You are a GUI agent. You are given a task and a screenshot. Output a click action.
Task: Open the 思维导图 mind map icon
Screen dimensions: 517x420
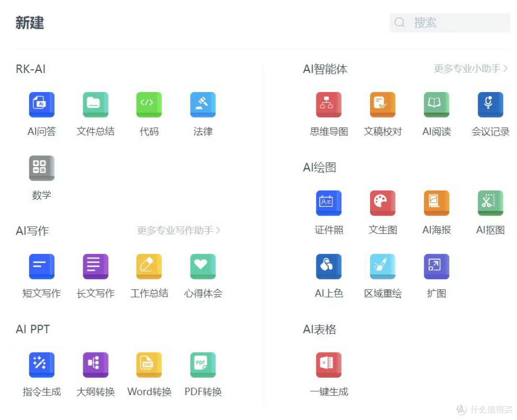pos(329,104)
